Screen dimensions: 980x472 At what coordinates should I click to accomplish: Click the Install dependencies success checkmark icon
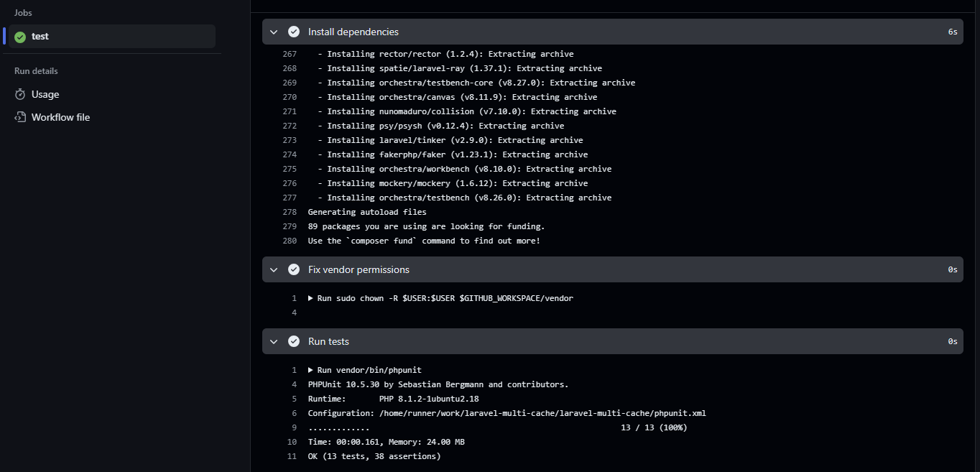tap(294, 32)
